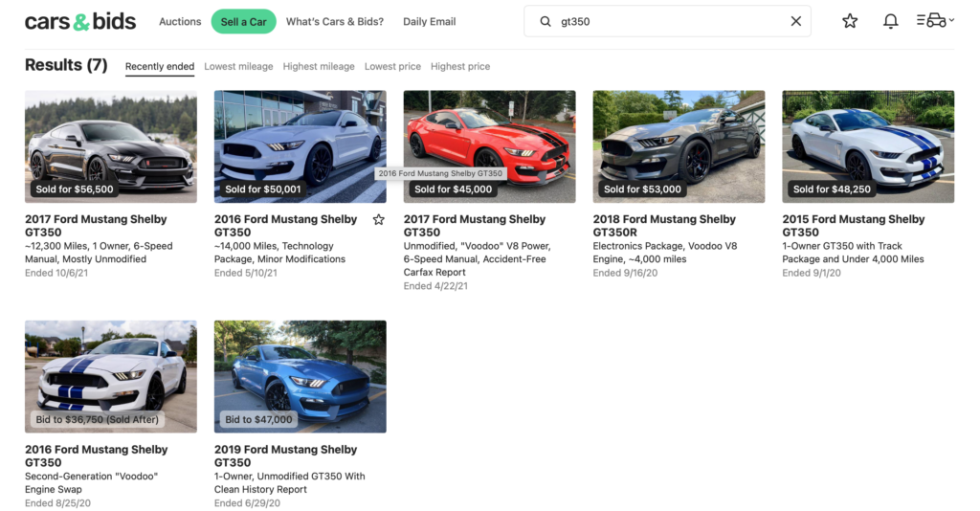Click '1-Owner GT350 with Track Package' description
The width and height of the screenshot is (980, 511).
pos(853,253)
